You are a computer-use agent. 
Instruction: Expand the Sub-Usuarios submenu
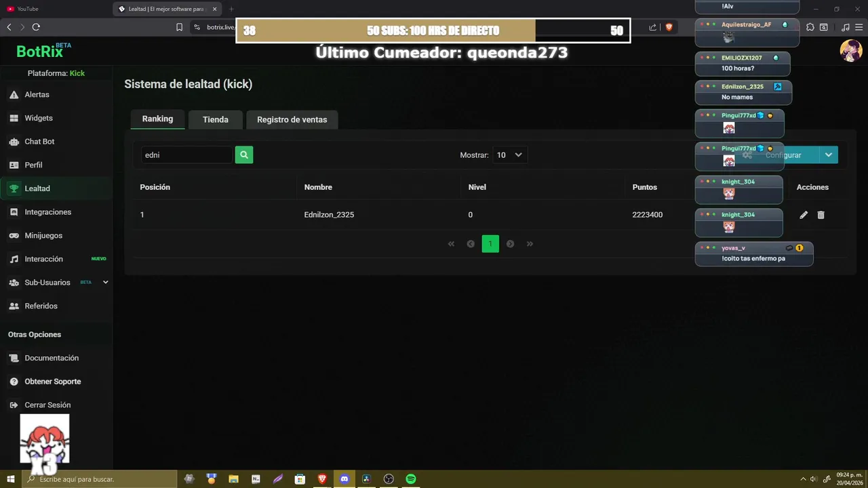(105, 282)
